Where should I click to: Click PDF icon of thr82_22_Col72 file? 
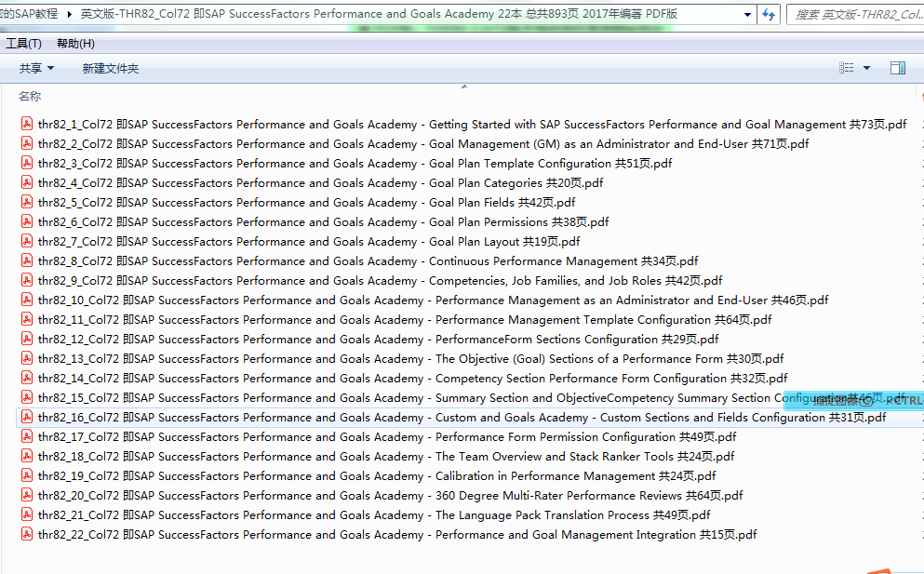tap(26, 533)
